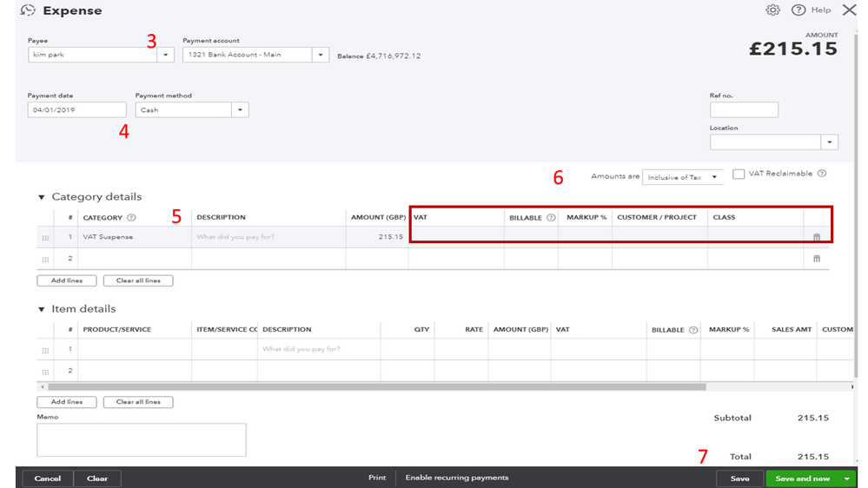This screenshot has height=488, width=868.
Task: Click the Ref no. input field
Action: pyautogui.click(x=744, y=109)
